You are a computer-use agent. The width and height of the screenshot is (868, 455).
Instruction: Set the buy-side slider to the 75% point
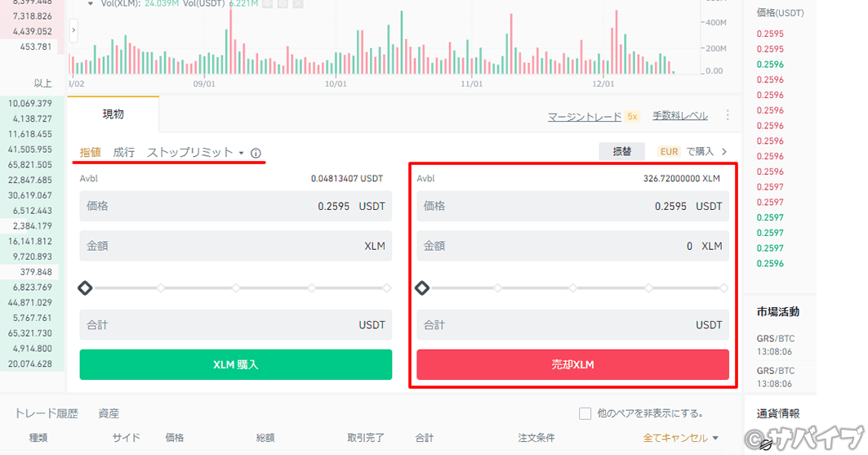[312, 288]
